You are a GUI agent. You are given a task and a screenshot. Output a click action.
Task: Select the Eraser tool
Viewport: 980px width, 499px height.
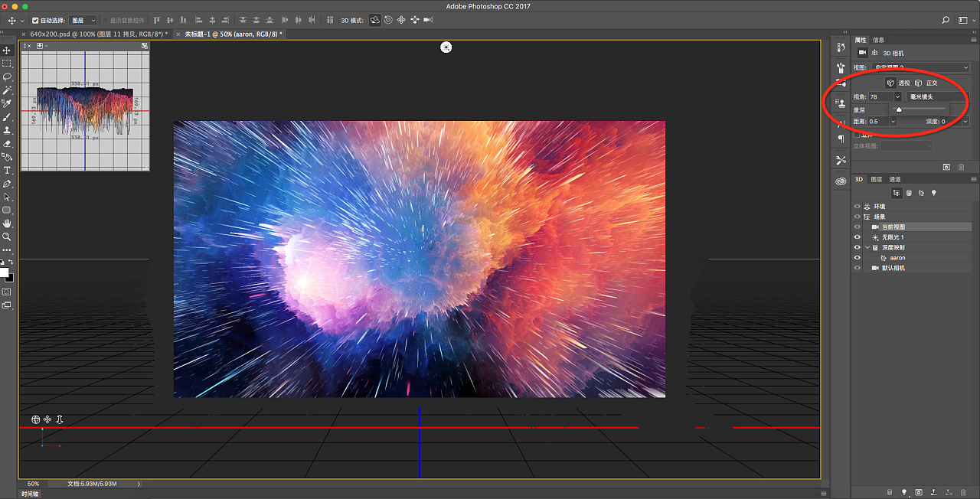[7, 143]
